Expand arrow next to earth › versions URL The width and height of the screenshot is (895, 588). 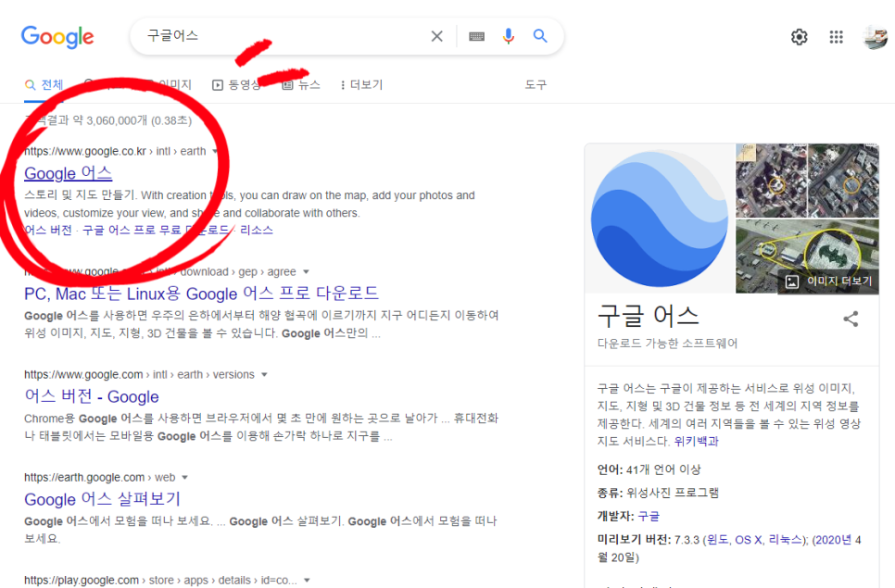tap(264, 375)
